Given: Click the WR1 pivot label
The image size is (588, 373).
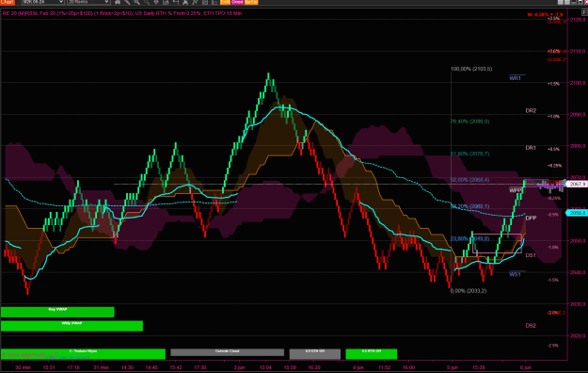Looking at the screenshot, I should pyautogui.click(x=515, y=78).
